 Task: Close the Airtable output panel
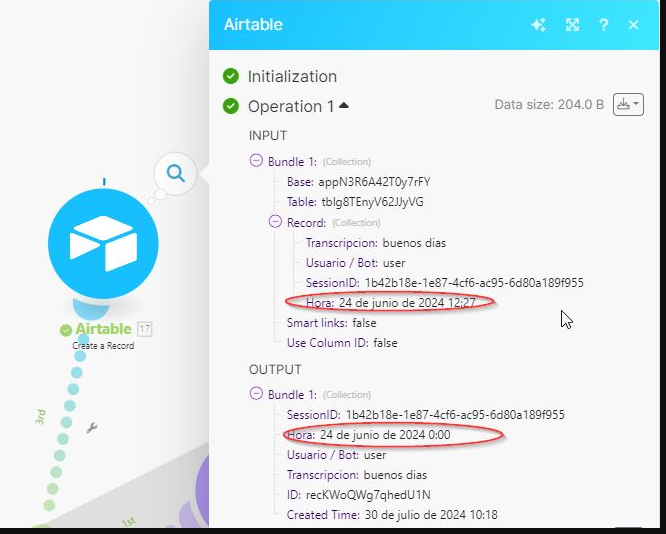click(x=633, y=25)
